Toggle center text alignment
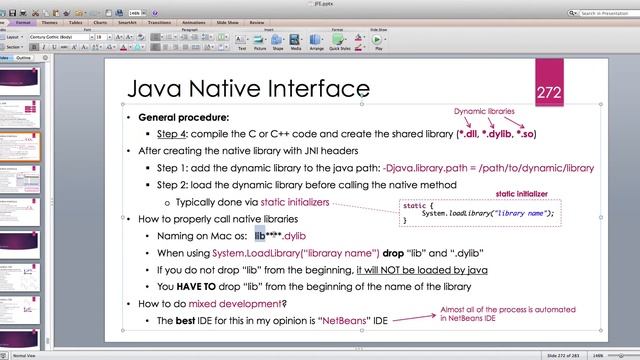640x360 pixels. coord(165,47)
